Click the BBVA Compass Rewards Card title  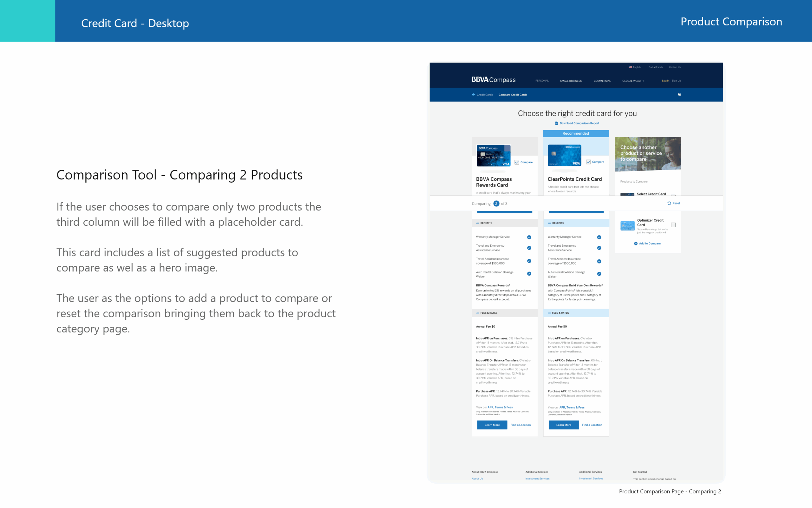494,182
